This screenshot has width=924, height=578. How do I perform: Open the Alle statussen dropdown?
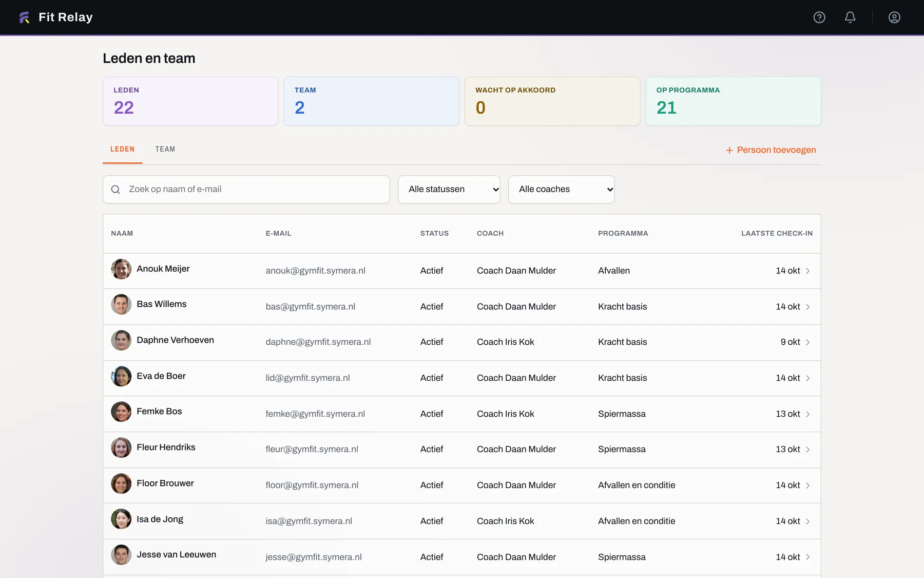click(x=449, y=190)
